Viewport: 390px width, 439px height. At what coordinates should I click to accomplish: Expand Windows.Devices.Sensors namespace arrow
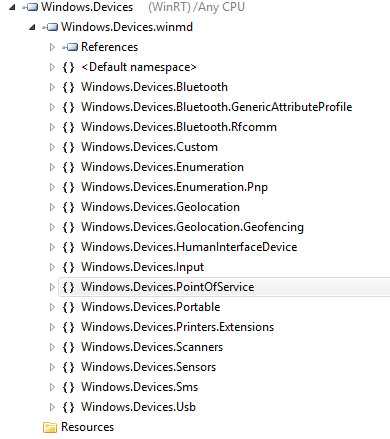coord(52,367)
